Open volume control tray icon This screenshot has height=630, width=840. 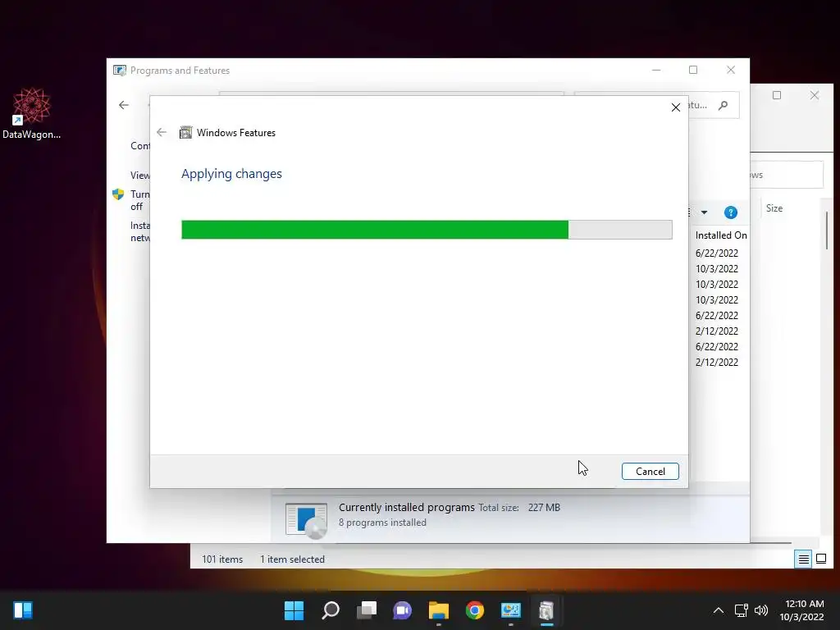[x=760, y=610]
